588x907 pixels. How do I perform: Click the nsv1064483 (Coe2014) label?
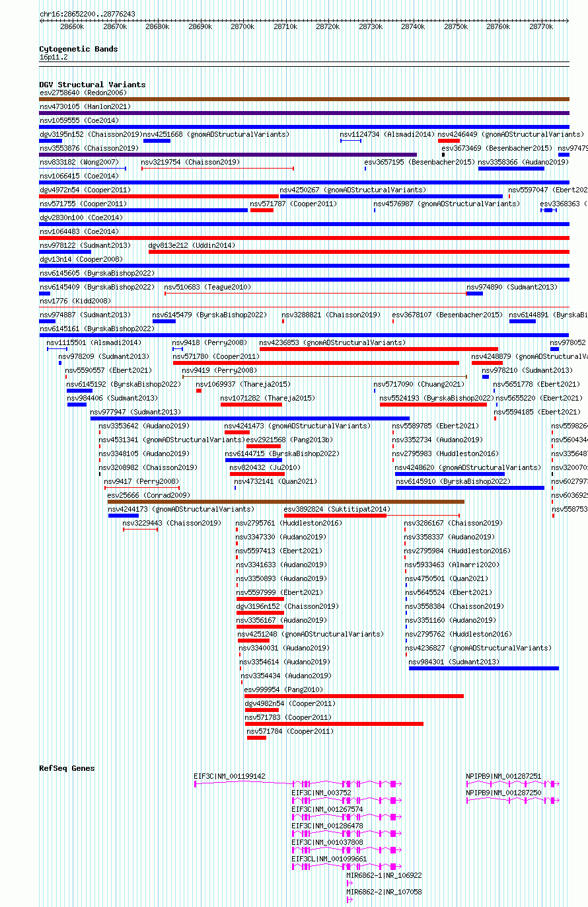pos(79,231)
